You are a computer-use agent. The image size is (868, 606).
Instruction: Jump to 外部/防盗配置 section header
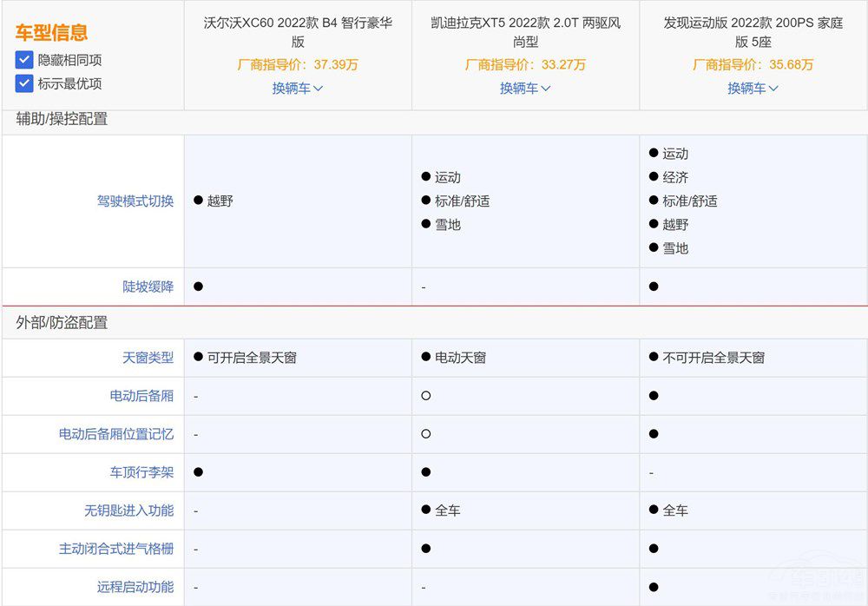pyautogui.click(x=62, y=322)
